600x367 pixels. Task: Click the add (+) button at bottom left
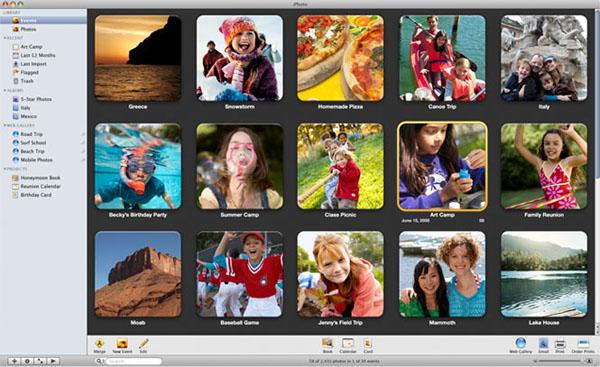click(x=14, y=361)
